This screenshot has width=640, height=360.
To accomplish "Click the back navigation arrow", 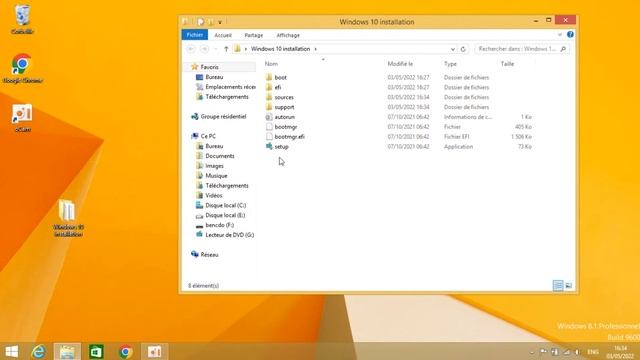I will 191,49.
